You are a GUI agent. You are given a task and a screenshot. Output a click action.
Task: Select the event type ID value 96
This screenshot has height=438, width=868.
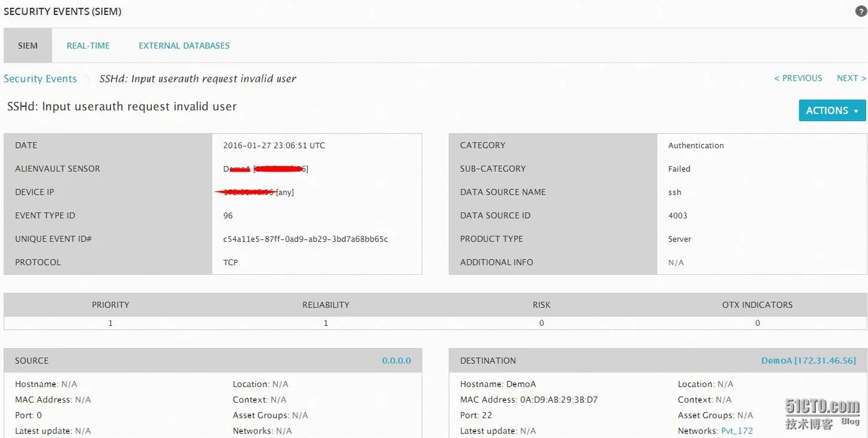[228, 215]
